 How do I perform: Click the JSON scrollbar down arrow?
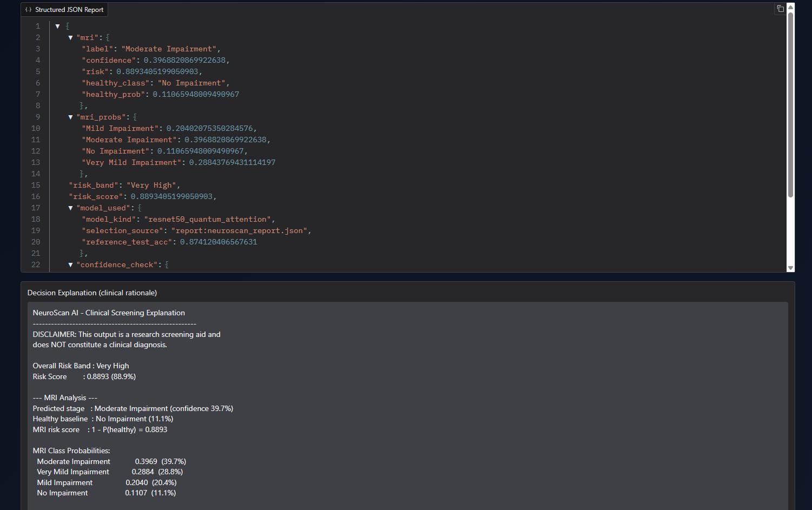point(790,268)
